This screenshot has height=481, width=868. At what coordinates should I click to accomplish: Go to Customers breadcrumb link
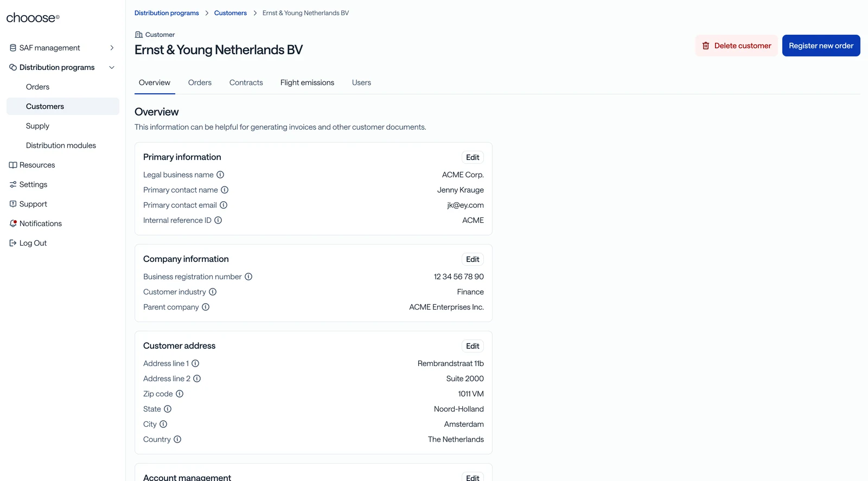click(231, 13)
